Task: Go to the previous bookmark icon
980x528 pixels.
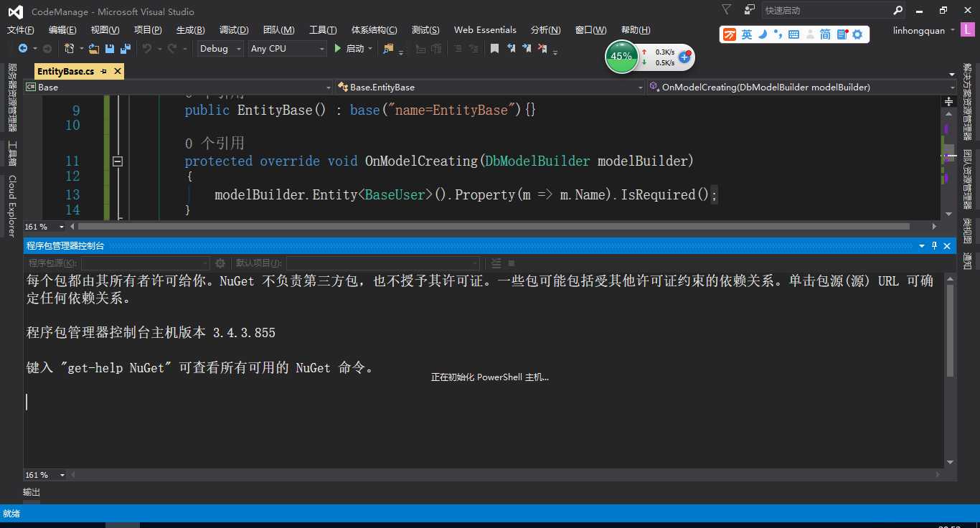Action: 512,48
